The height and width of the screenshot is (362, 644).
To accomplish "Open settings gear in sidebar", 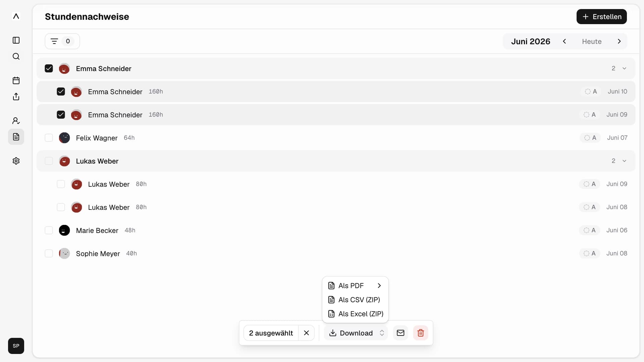I will (16, 161).
